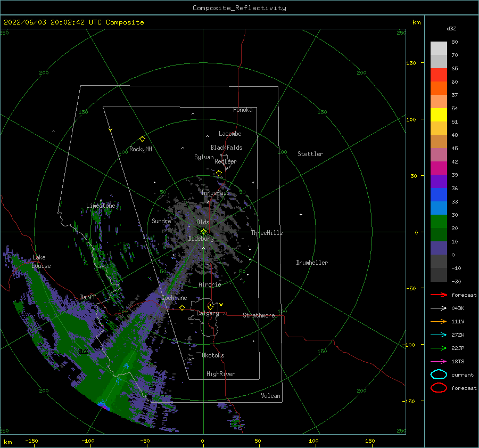479x448 pixels.
Task: Click the purple 36–39 dBZ swatch
Action: point(439,181)
